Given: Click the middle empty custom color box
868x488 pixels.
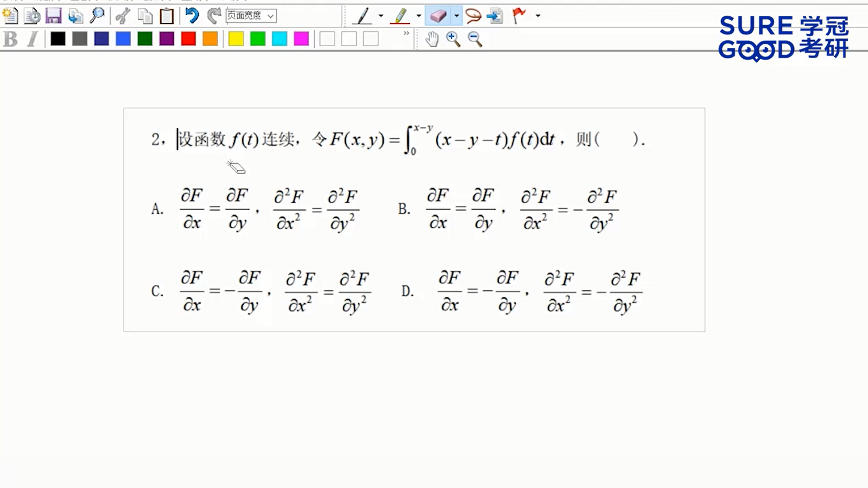Looking at the screenshot, I should (x=349, y=39).
